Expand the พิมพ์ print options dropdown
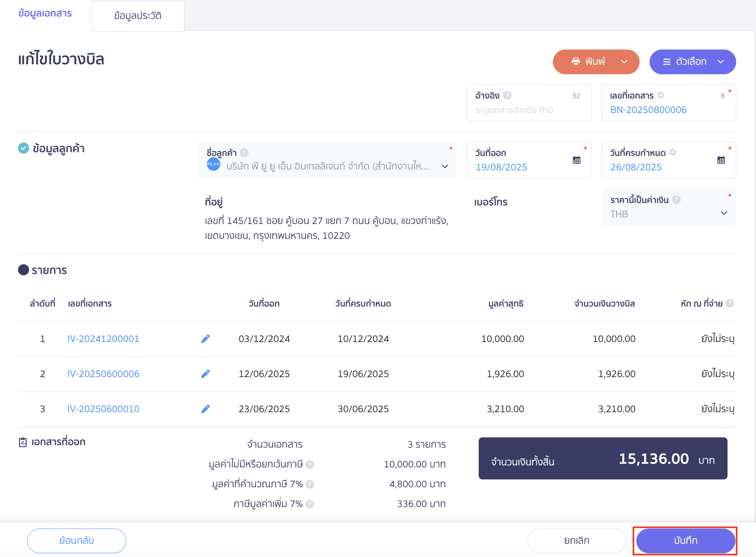The image size is (756, 557). [x=624, y=62]
